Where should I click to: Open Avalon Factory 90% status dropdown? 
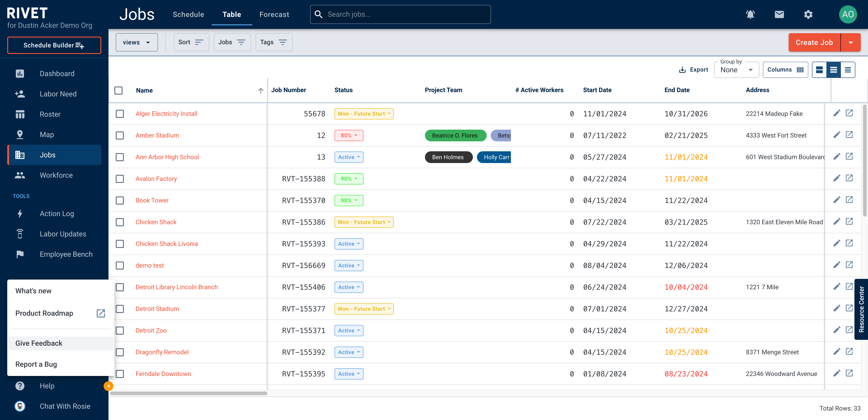[x=349, y=179]
